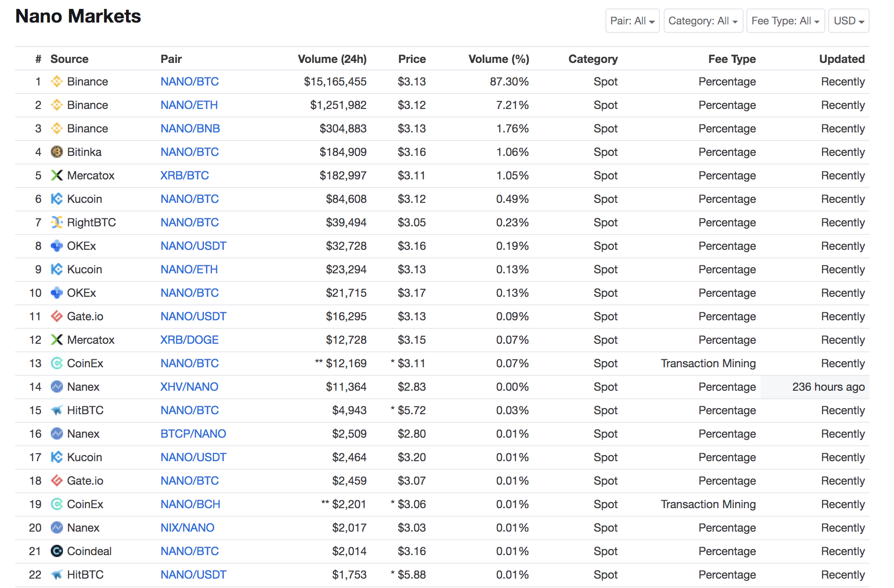Sort table by Source column header
This screenshot has width=894, height=588.
(70, 59)
